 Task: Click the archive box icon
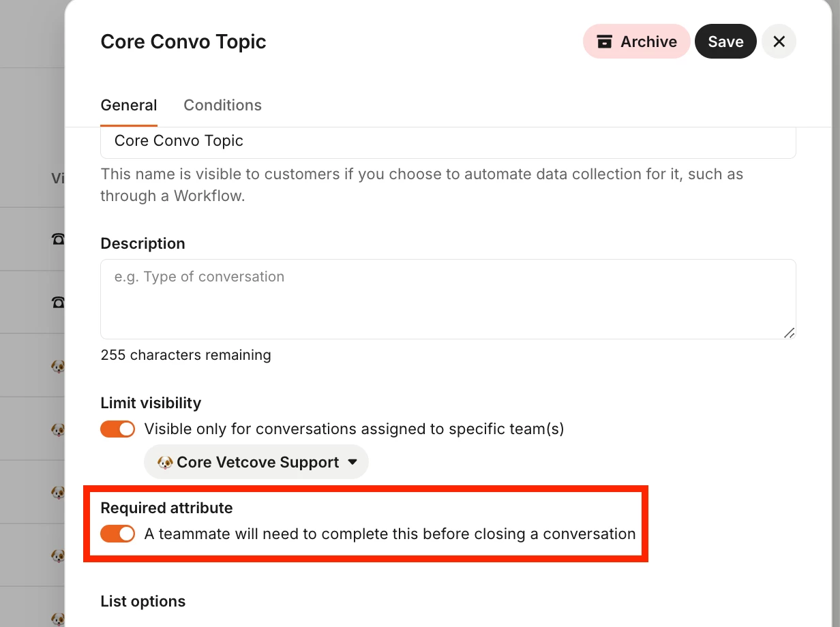click(x=604, y=42)
